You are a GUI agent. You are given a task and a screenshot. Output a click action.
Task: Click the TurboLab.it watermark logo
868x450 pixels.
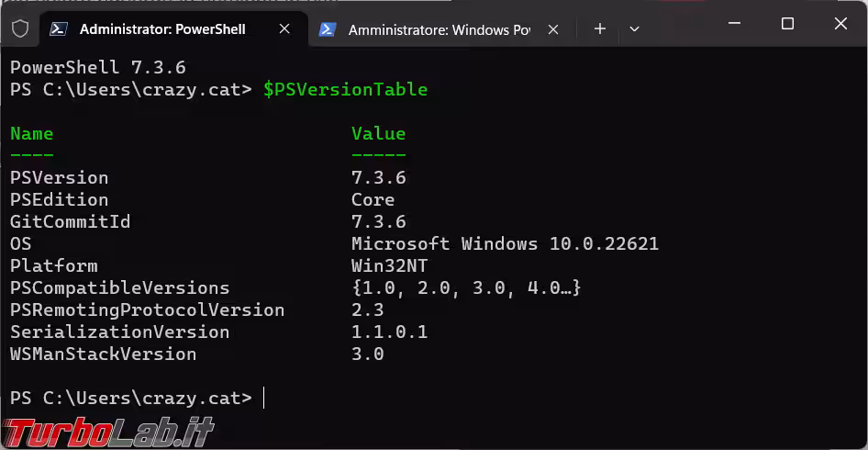(108, 431)
